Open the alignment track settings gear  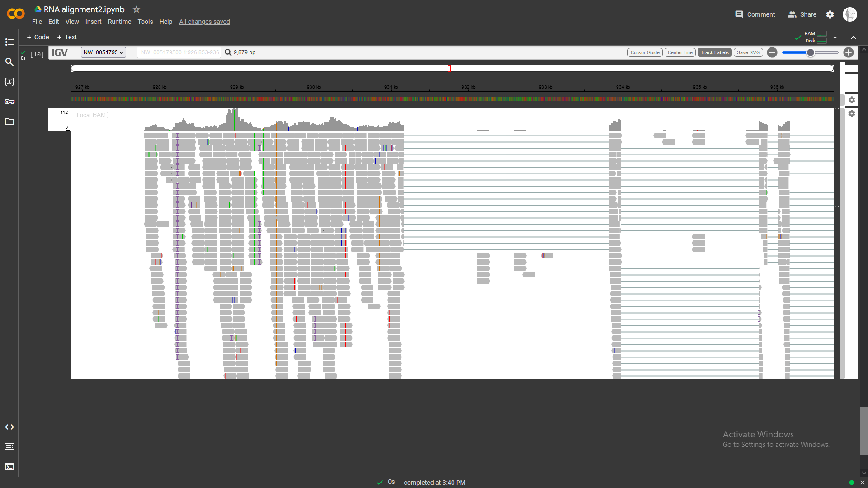click(852, 113)
